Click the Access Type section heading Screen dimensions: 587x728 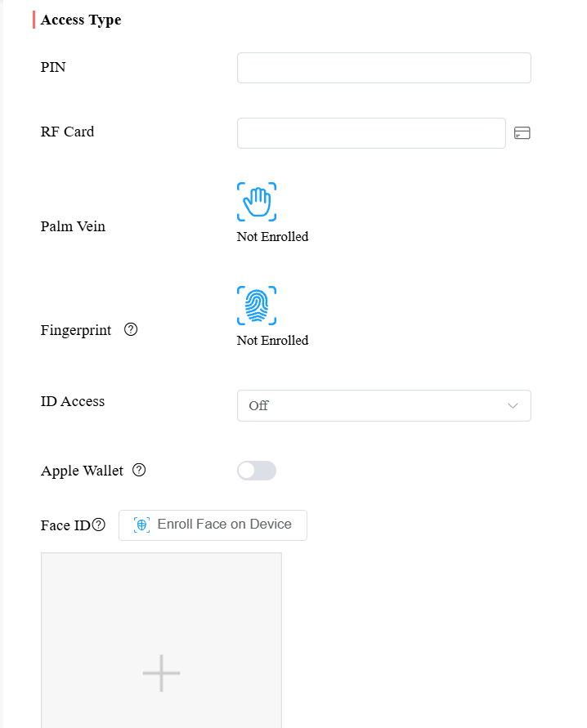[81, 20]
